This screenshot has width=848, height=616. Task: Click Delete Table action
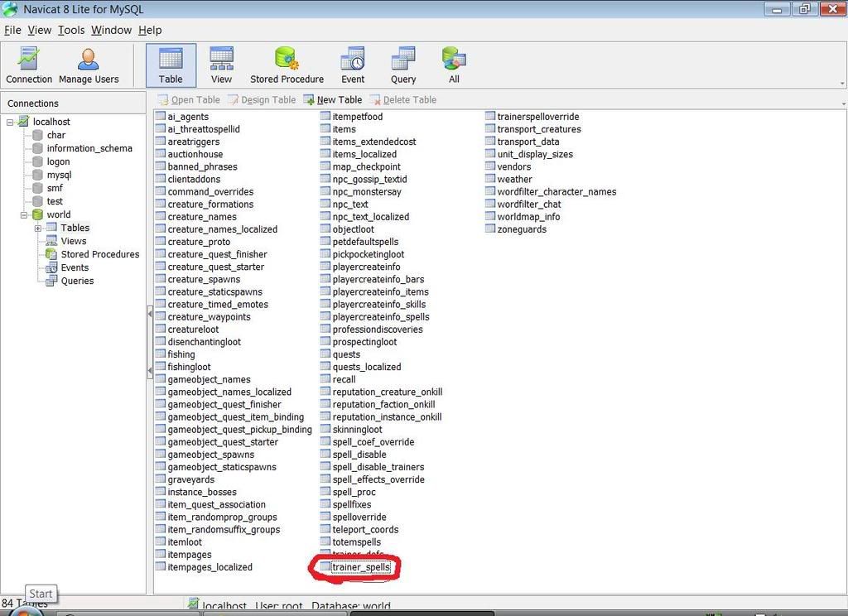point(403,99)
